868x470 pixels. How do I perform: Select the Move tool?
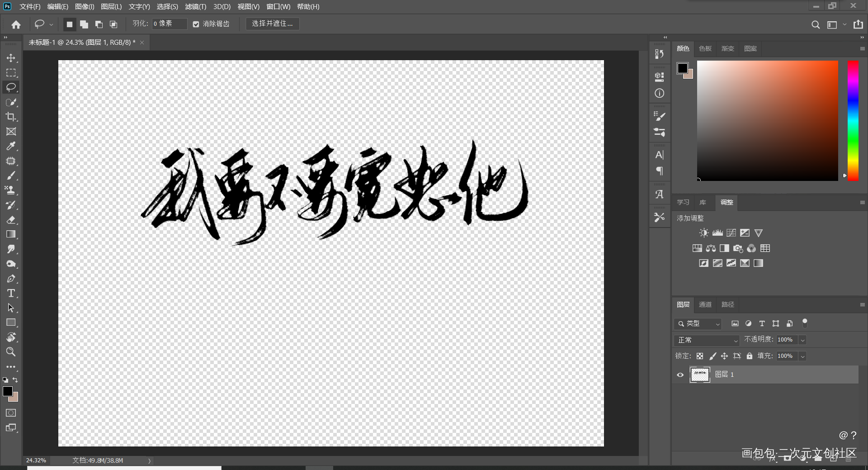point(11,58)
